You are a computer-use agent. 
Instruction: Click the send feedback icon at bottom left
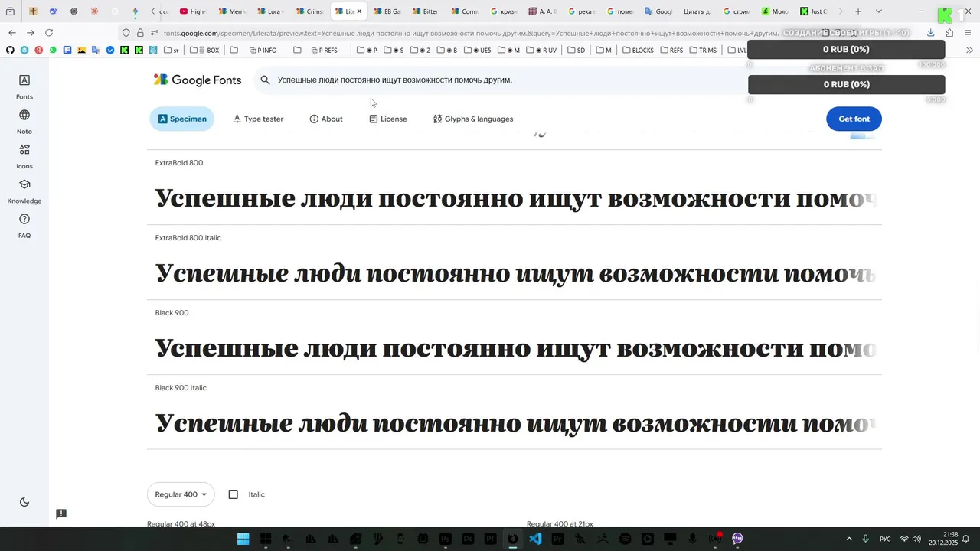61,514
